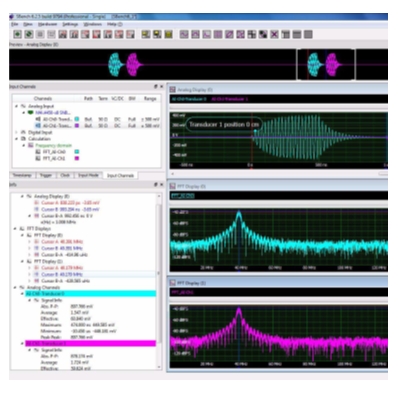This screenshot has height=397, width=398.
Task: Expand the Digital Input tree node
Action: (16, 132)
